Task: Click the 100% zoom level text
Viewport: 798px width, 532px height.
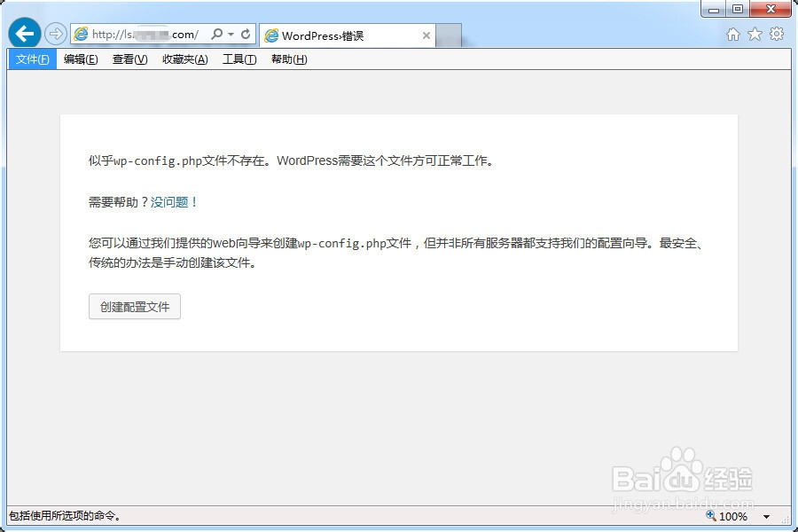Action: pyautogui.click(x=733, y=516)
